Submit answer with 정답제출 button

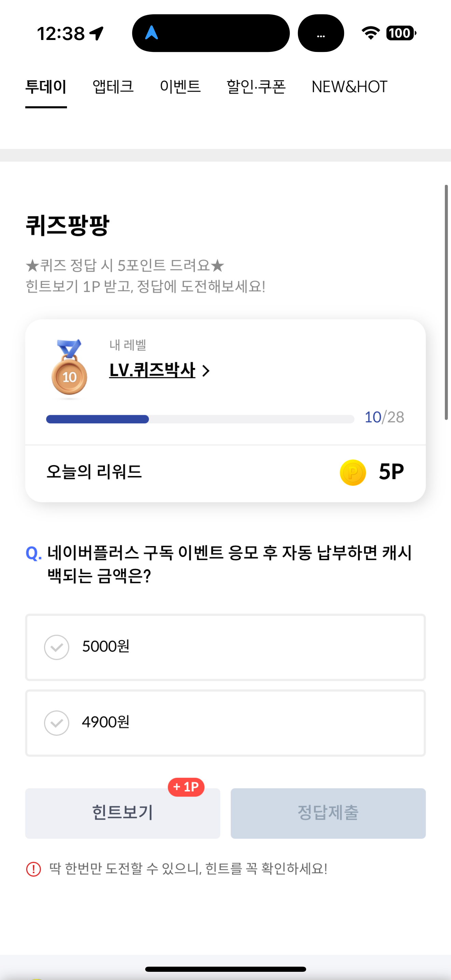[x=328, y=813]
